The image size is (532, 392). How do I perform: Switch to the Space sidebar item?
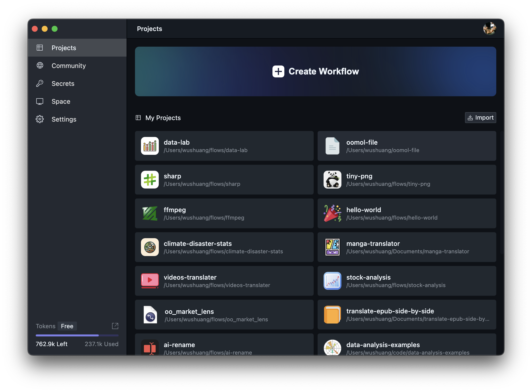tap(61, 101)
